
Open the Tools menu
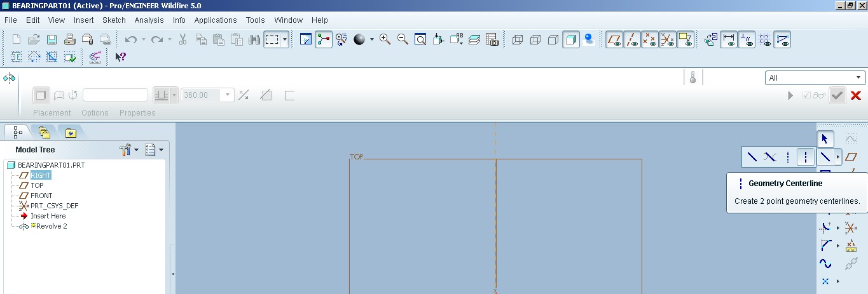coord(256,20)
